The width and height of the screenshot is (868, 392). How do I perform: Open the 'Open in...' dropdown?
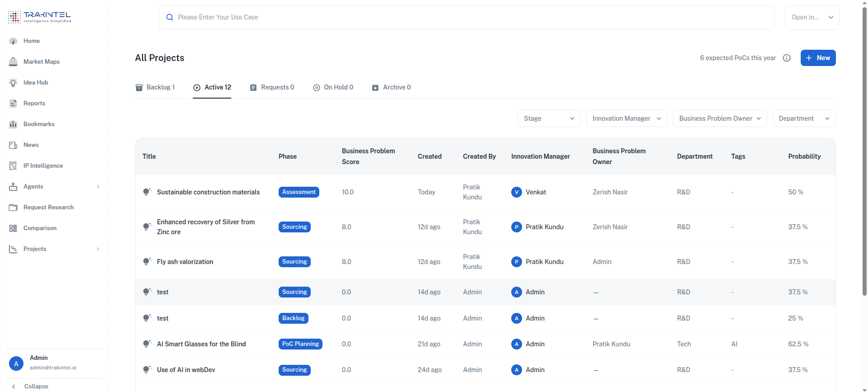coord(812,17)
